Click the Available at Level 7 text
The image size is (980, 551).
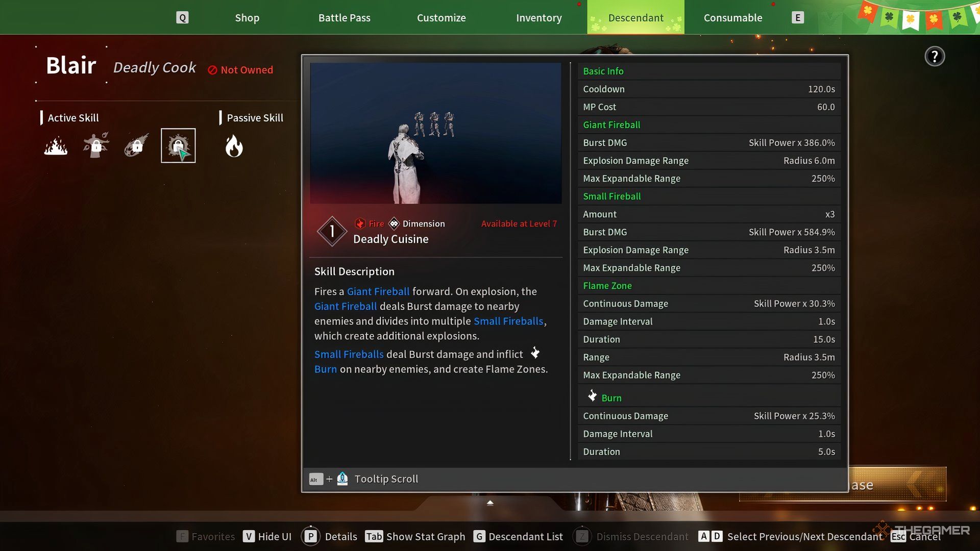(519, 223)
